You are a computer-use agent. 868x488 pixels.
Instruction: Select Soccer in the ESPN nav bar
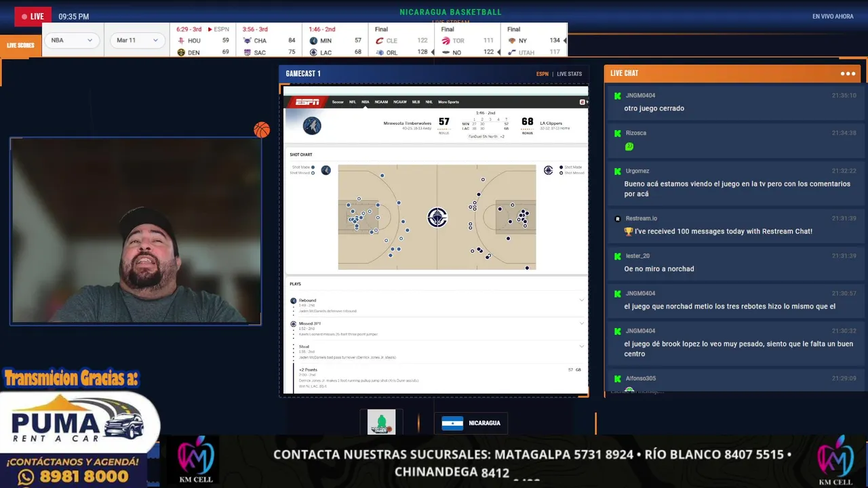pos(338,102)
